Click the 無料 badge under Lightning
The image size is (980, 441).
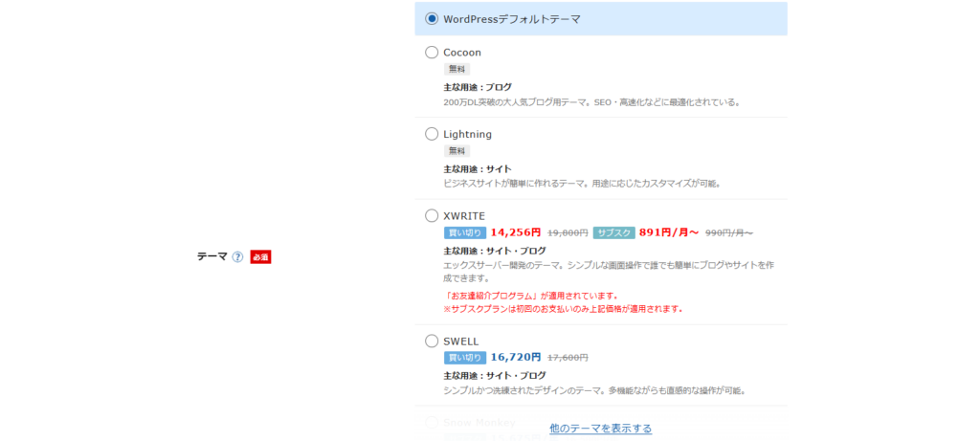click(x=457, y=151)
